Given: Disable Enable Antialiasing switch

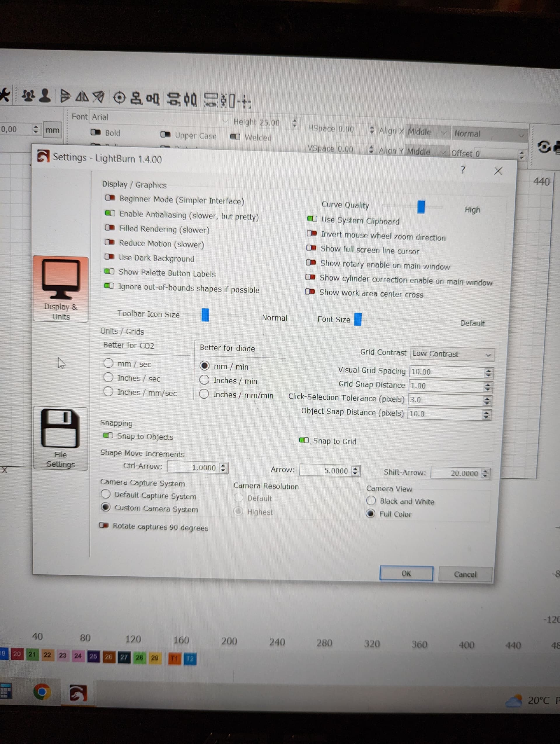Looking at the screenshot, I should coord(110,213).
